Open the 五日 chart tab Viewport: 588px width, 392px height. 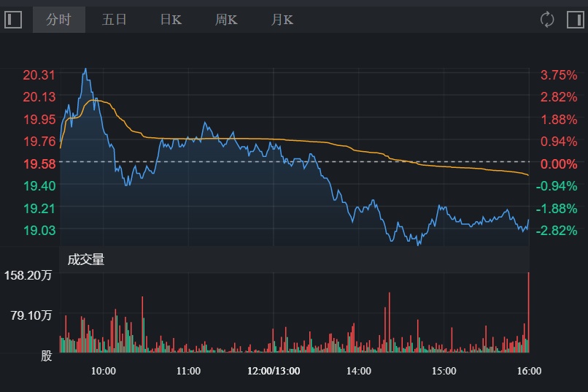(x=115, y=20)
